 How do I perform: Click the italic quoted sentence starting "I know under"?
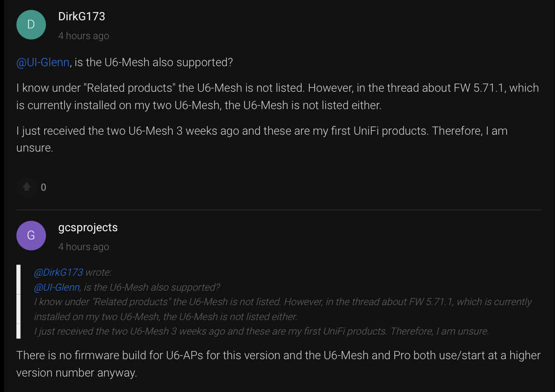pos(282,309)
